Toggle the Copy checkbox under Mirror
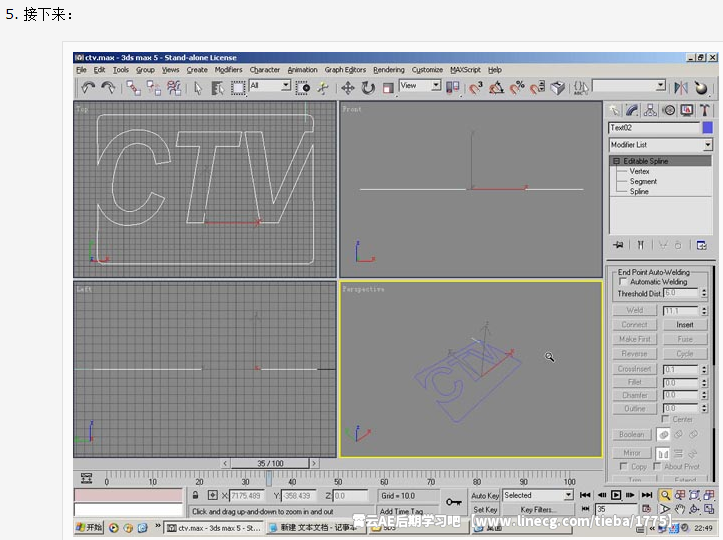Image resolution: width=723 pixels, height=540 pixels. 623,466
